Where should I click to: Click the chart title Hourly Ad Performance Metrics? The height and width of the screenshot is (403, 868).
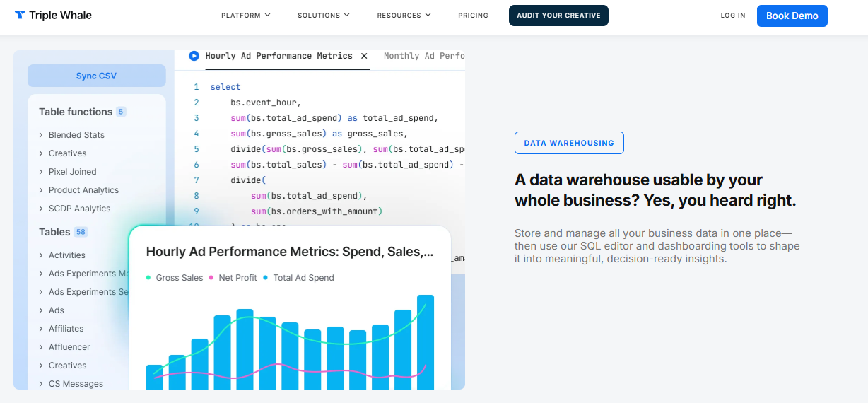290,252
